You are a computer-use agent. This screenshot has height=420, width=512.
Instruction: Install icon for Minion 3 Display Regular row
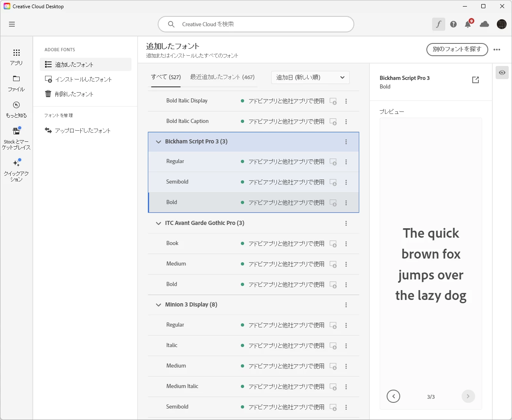pyautogui.click(x=333, y=325)
